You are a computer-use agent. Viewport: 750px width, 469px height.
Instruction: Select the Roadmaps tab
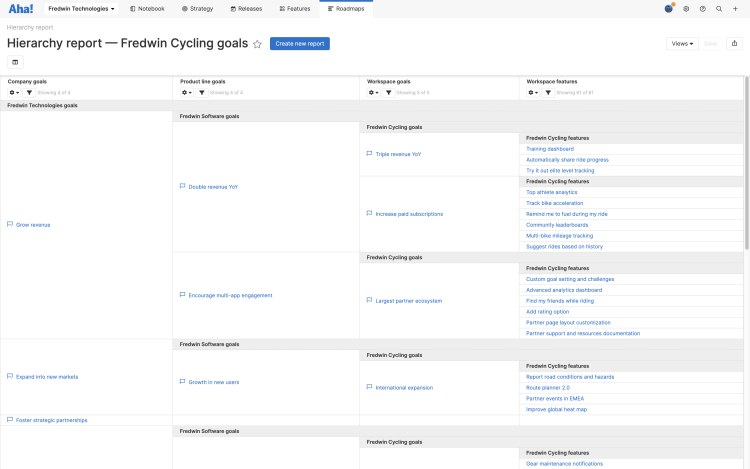(346, 9)
